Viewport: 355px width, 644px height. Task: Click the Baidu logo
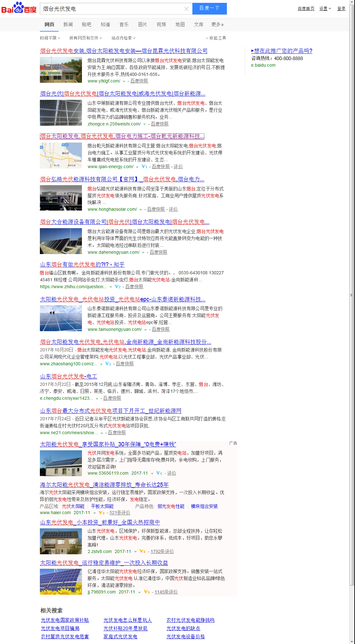click(19, 8)
